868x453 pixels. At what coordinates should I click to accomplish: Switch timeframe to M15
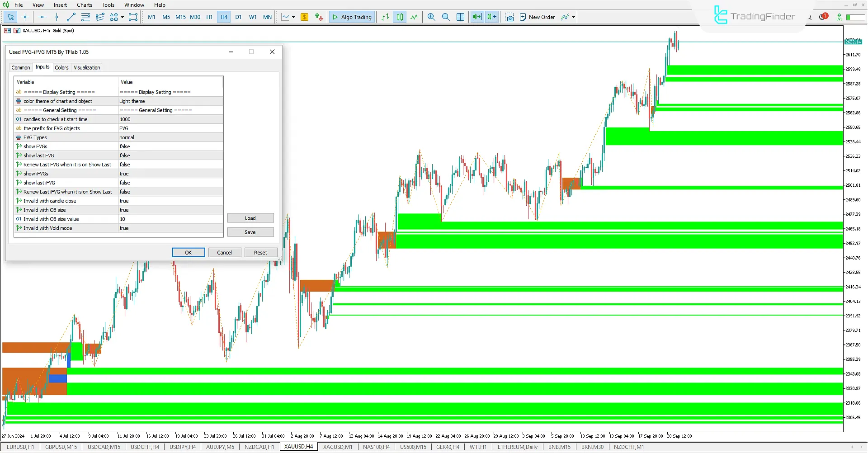pos(180,17)
